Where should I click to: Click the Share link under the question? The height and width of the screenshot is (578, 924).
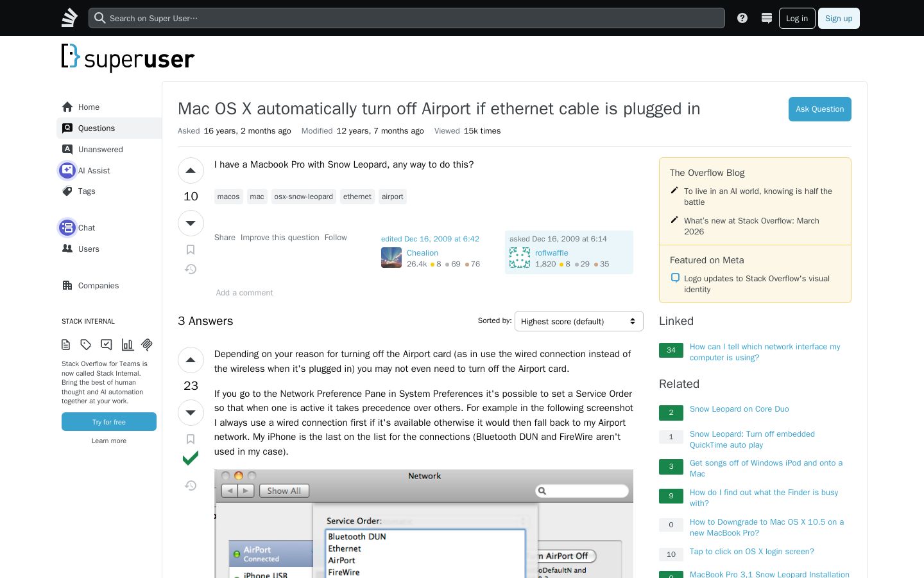(x=225, y=238)
